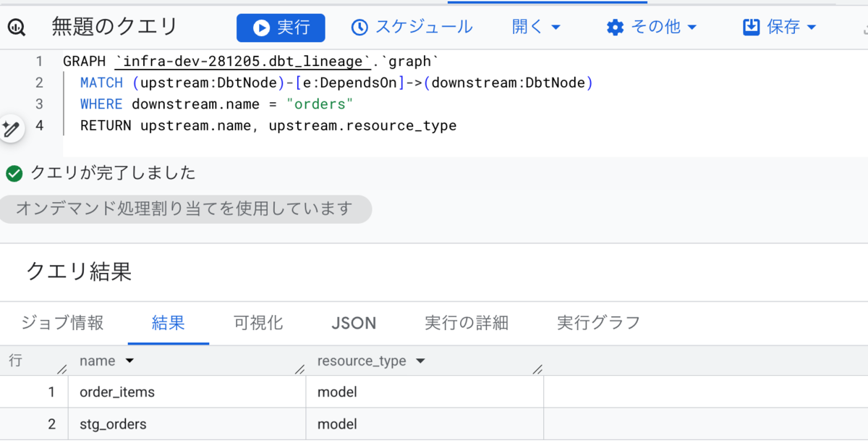Click the clock icon next to スケジュール
The width and height of the screenshot is (868, 446).
[x=359, y=28]
